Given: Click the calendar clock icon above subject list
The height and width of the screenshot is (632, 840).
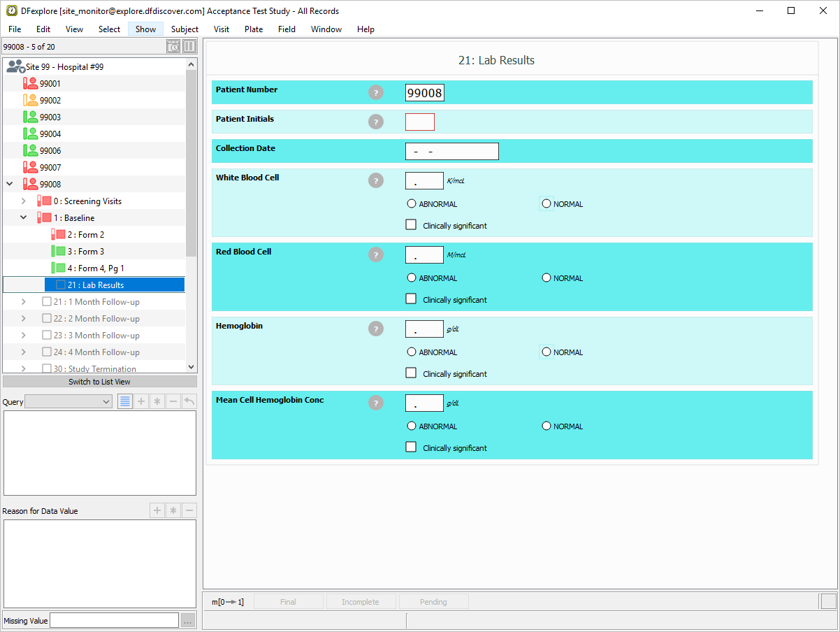Looking at the screenshot, I should (x=173, y=47).
